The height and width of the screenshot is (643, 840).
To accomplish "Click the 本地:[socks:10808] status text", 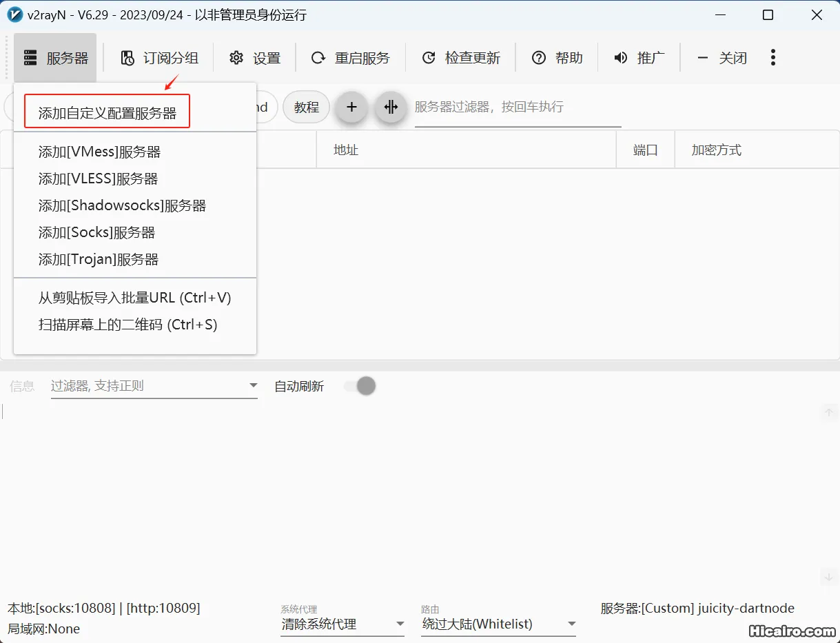I will [x=104, y=609].
